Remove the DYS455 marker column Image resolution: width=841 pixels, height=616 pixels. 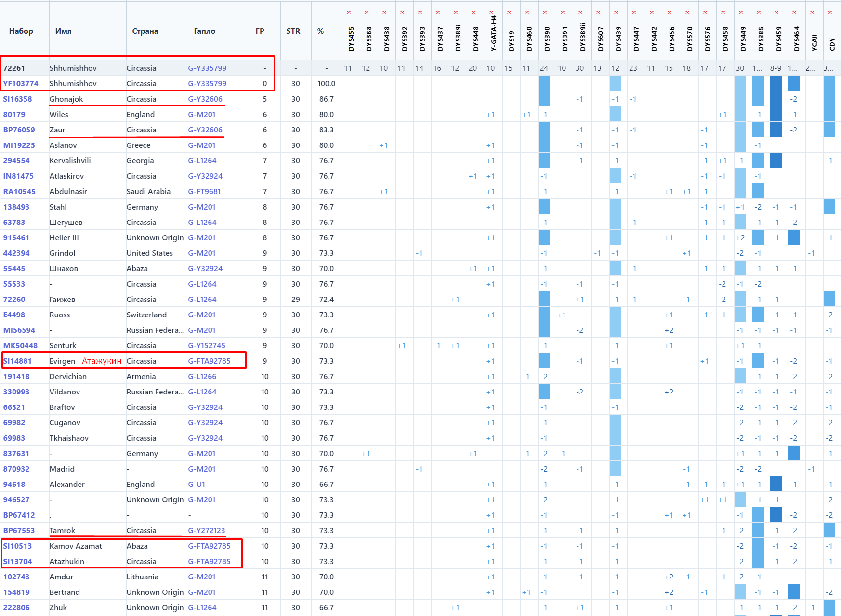(349, 13)
